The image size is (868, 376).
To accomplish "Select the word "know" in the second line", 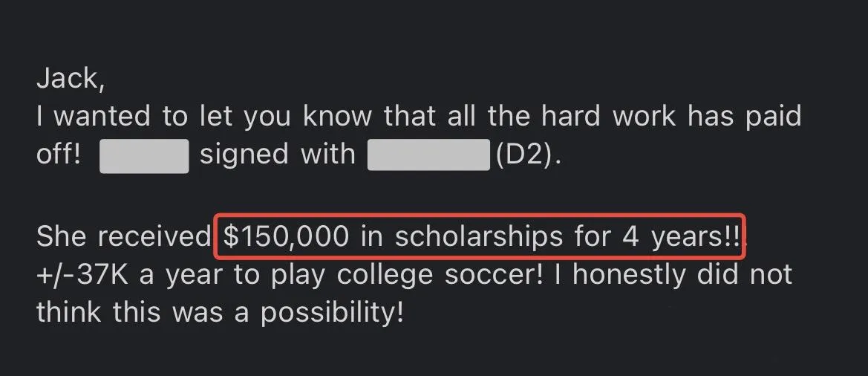I will (x=339, y=117).
